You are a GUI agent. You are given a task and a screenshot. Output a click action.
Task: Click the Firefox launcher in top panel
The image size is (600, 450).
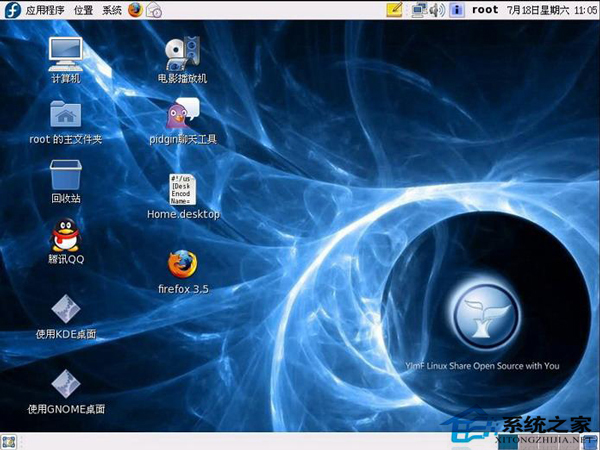[x=135, y=10]
